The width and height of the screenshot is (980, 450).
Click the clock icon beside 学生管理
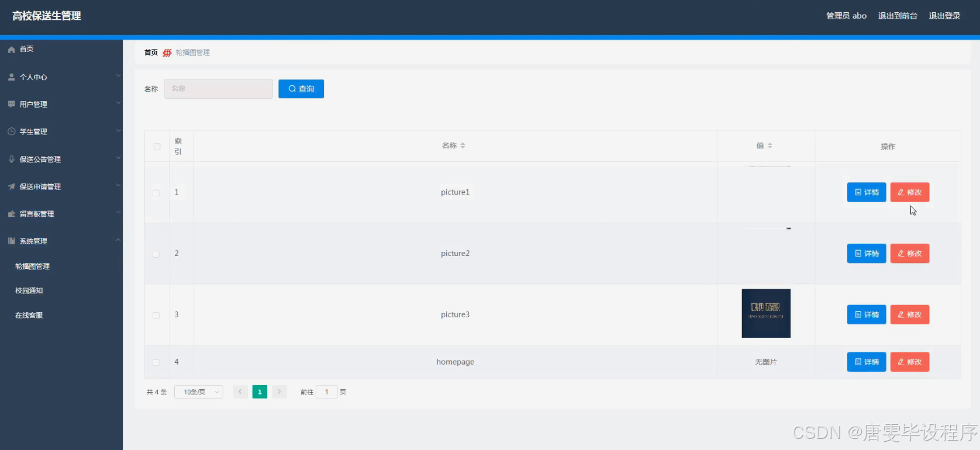point(11,131)
